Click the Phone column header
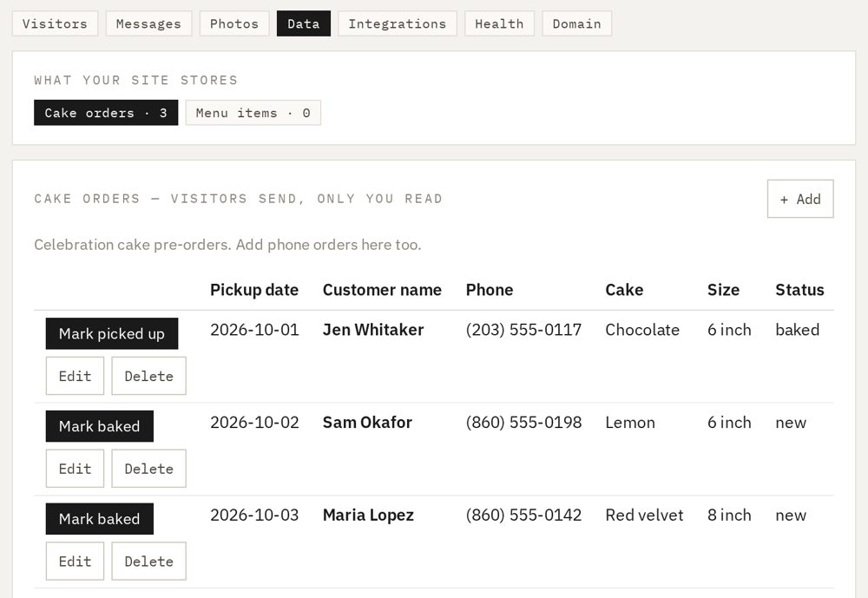Image resolution: width=868 pixels, height=598 pixels. pos(490,290)
